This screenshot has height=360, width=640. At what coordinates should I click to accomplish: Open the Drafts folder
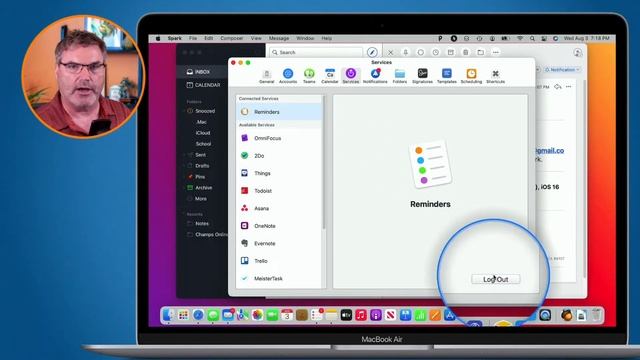(198, 166)
